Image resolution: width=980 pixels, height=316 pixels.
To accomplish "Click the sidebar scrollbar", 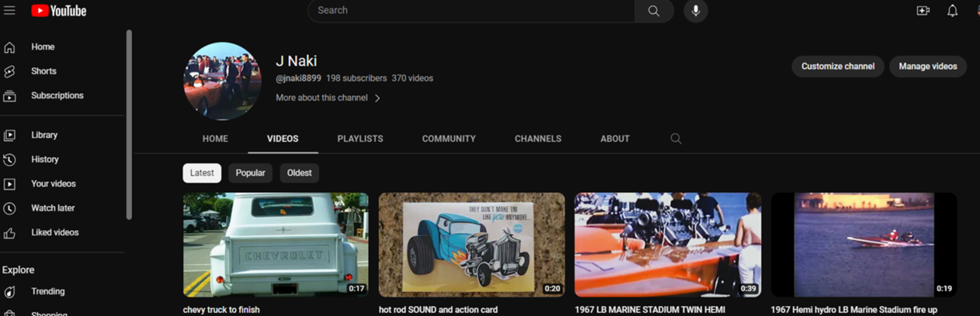I will click(129, 125).
